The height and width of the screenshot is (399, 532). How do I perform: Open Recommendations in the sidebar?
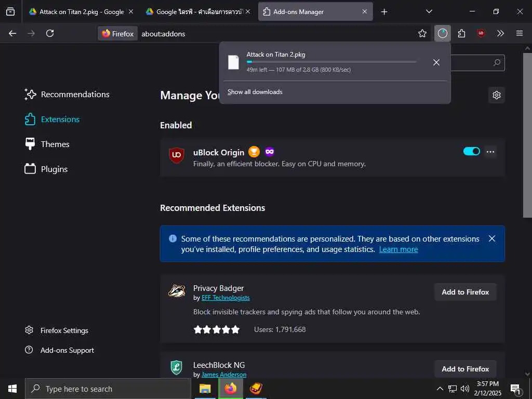tap(67, 95)
